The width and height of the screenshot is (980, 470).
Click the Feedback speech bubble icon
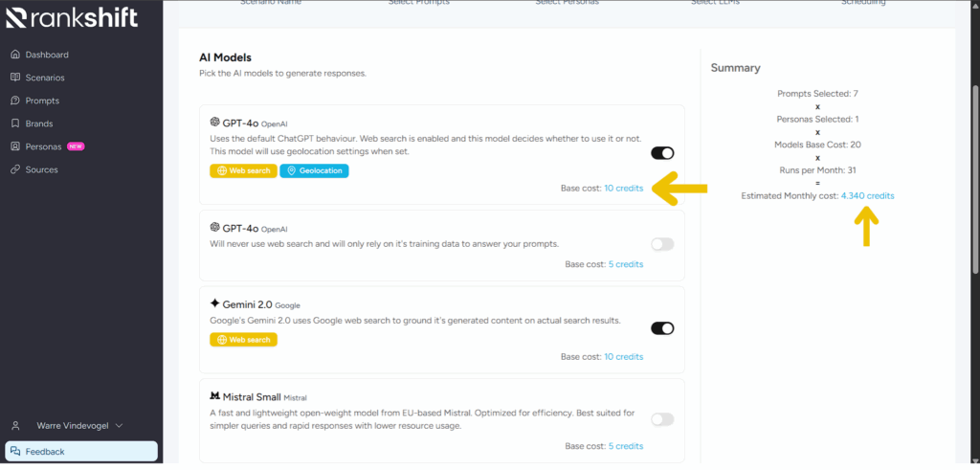[x=15, y=451]
